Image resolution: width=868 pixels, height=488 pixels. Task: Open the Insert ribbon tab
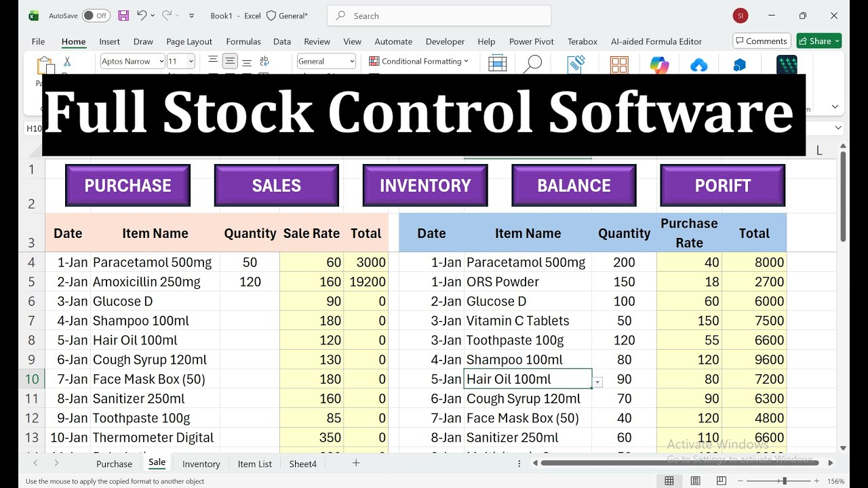(109, 41)
